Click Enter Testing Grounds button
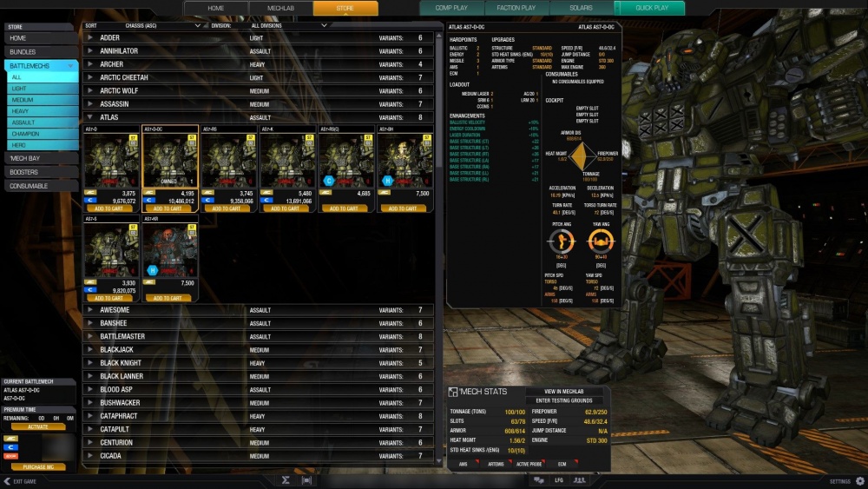This screenshot has height=489, width=868. tap(563, 400)
